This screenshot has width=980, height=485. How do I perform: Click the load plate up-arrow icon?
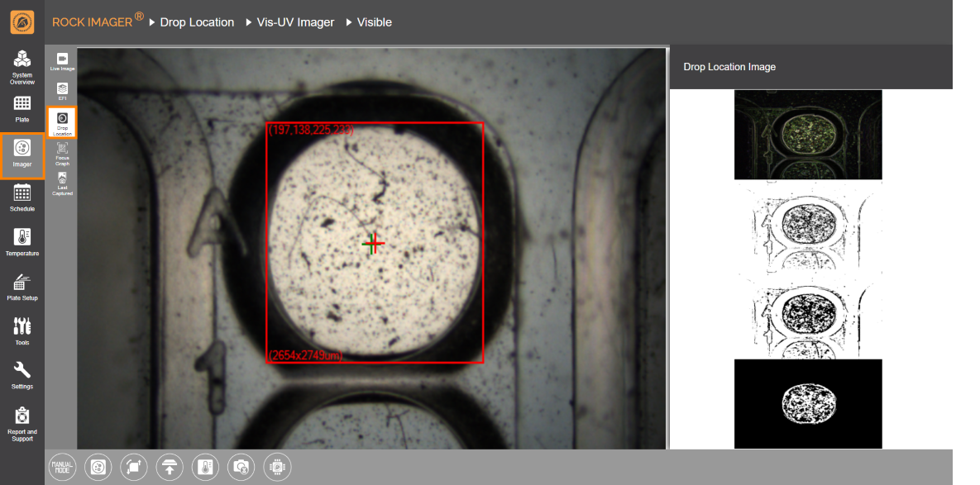pyautogui.click(x=170, y=467)
